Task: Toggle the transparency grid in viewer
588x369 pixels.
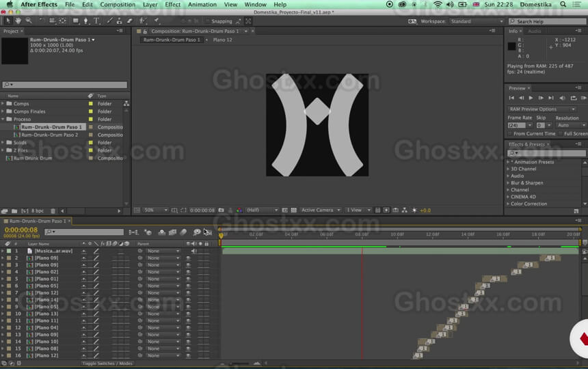Action: [293, 210]
